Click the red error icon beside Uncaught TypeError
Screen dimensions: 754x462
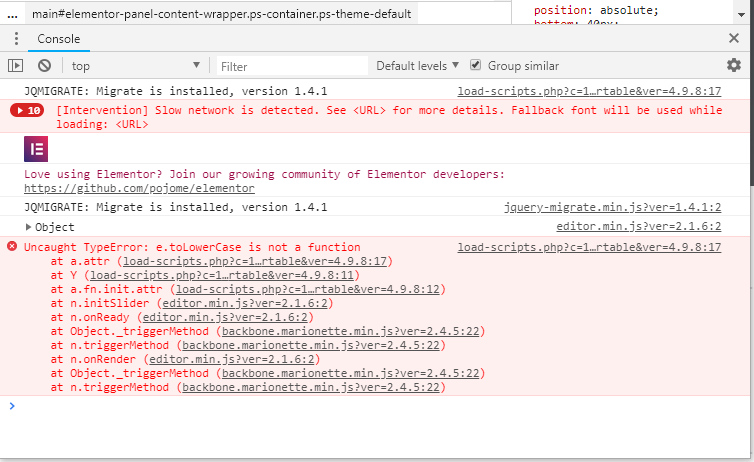(12, 247)
